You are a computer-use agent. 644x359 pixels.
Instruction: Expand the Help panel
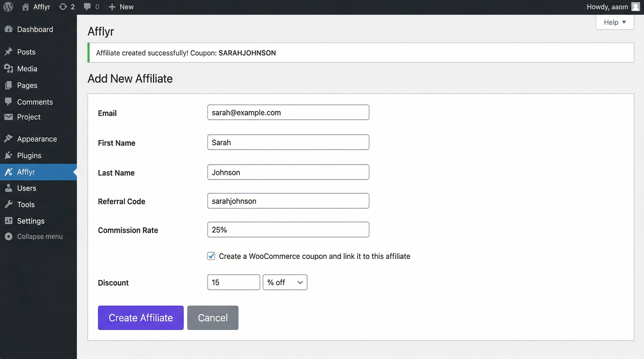click(615, 22)
